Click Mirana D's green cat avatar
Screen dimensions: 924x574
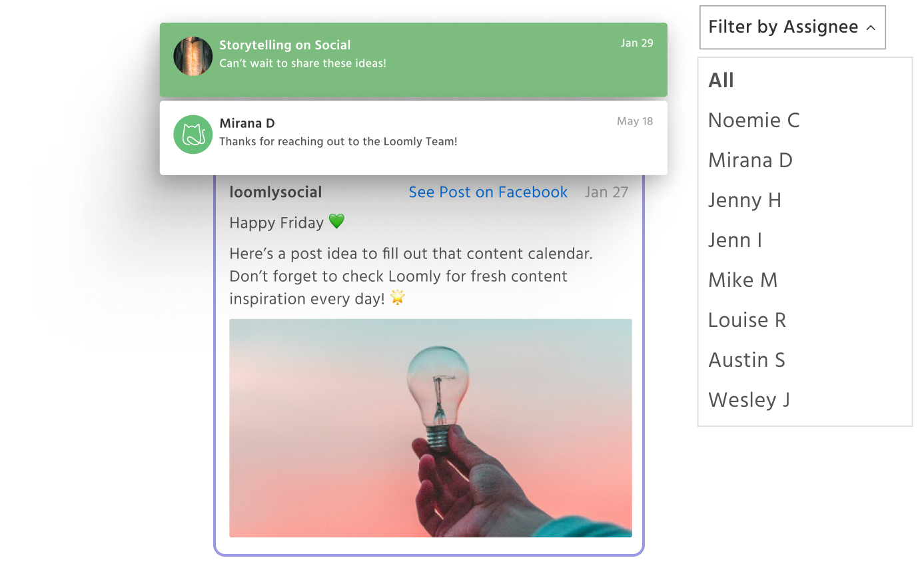pyautogui.click(x=193, y=134)
